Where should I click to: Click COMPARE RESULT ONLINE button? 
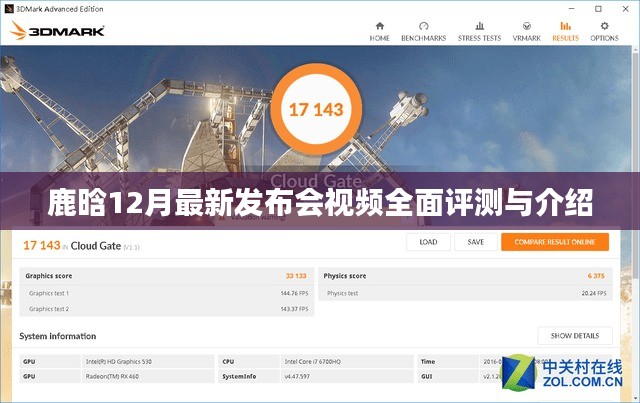(555, 242)
